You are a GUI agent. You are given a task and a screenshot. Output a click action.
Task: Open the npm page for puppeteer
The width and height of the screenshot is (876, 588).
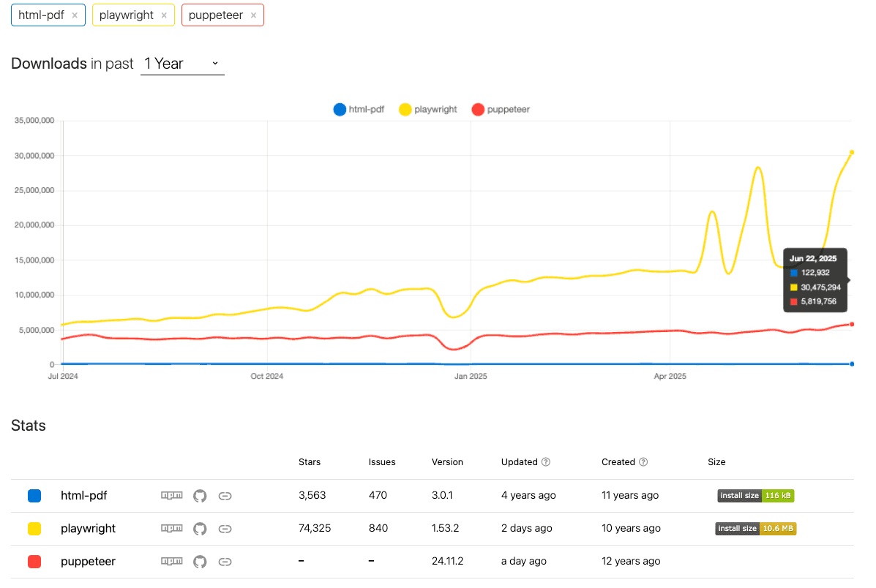point(171,561)
